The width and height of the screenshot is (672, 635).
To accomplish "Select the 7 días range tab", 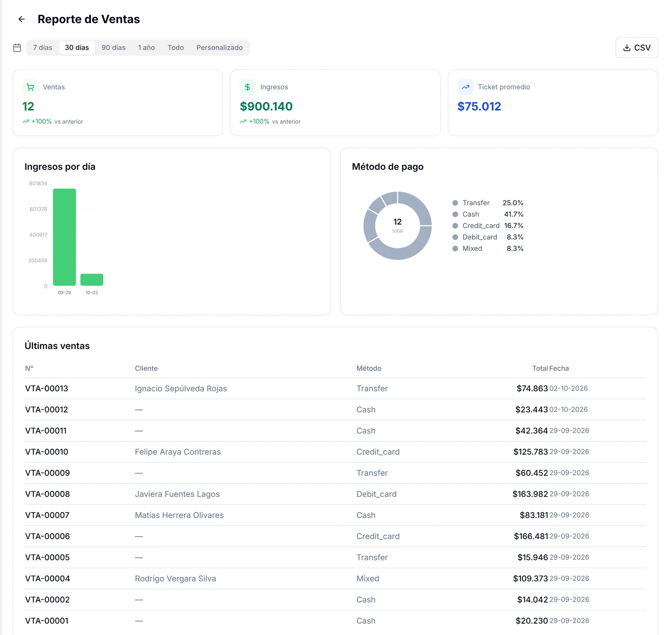I will coord(43,47).
